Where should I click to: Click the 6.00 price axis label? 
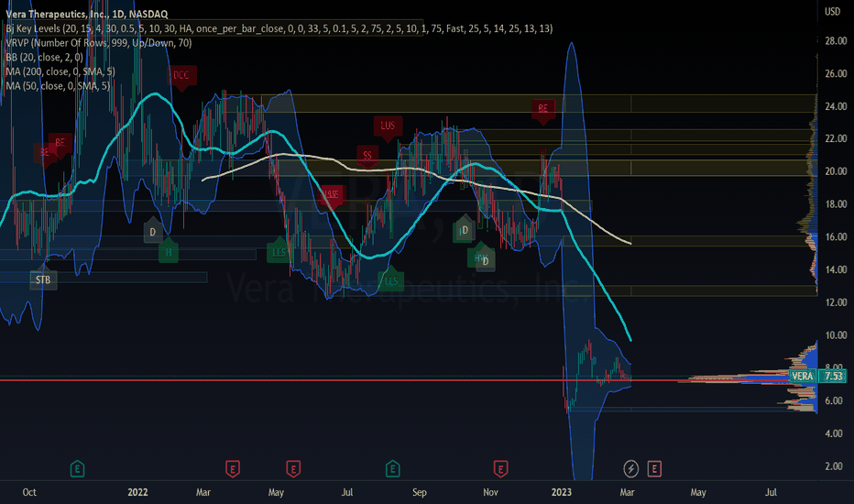point(836,400)
